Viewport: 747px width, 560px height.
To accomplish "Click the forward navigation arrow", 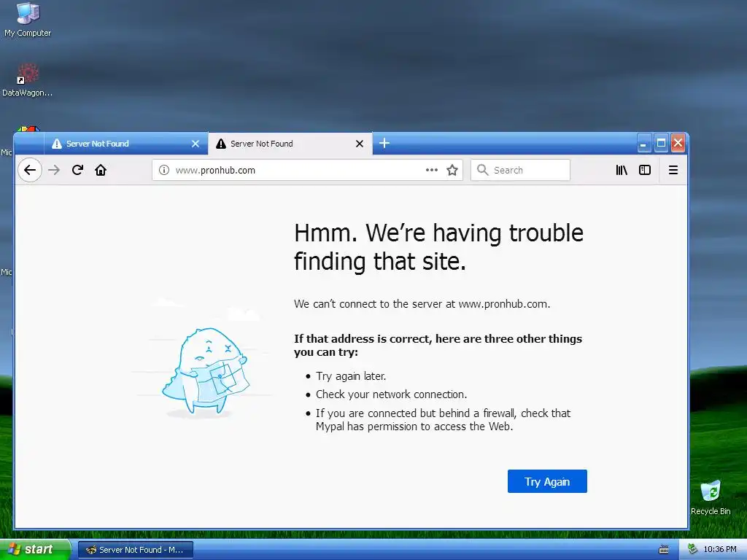I will 54,170.
